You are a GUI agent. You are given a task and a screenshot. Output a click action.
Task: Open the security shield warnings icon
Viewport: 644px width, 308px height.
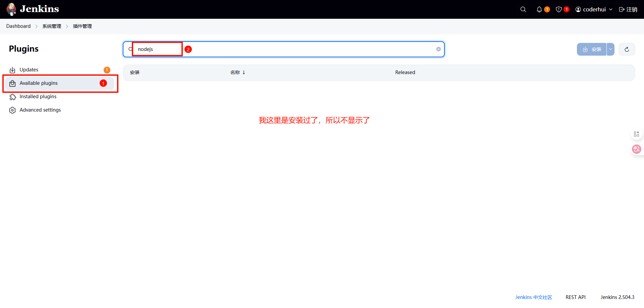[x=558, y=9]
